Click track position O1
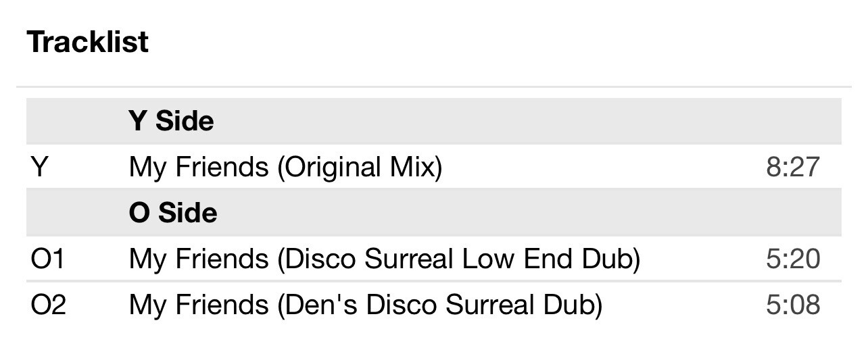The image size is (868, 352). click(x=47, y=259)
